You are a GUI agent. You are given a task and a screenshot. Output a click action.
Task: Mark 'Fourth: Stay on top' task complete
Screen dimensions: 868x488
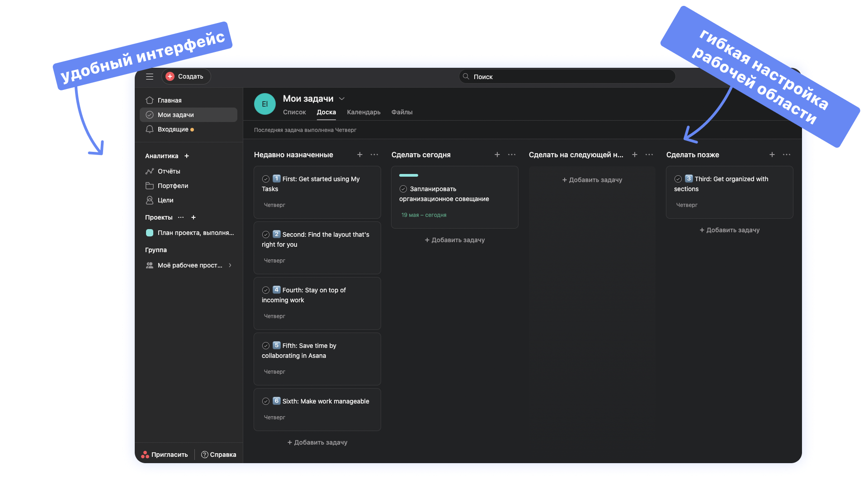coord(266,290)
